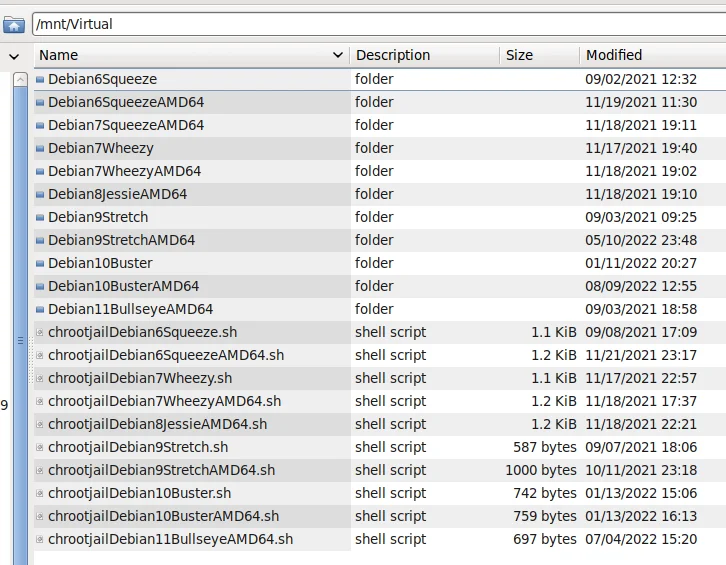Open the Name column sort dropdown arrow
This screenshot has height=565, width=726.
click(x=338, y=55)
